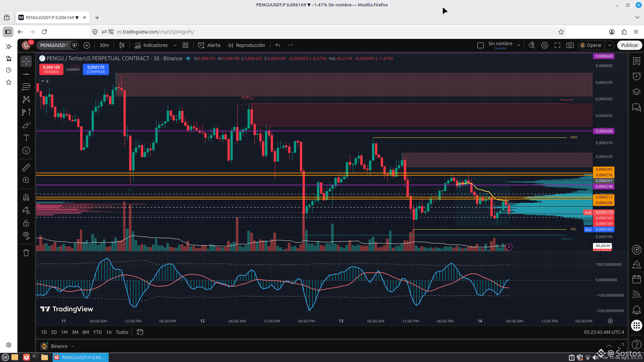Click the red VENDER sell button
This screenshot has width=644, height=362.
pyautogui.click(x=51, y=69)
